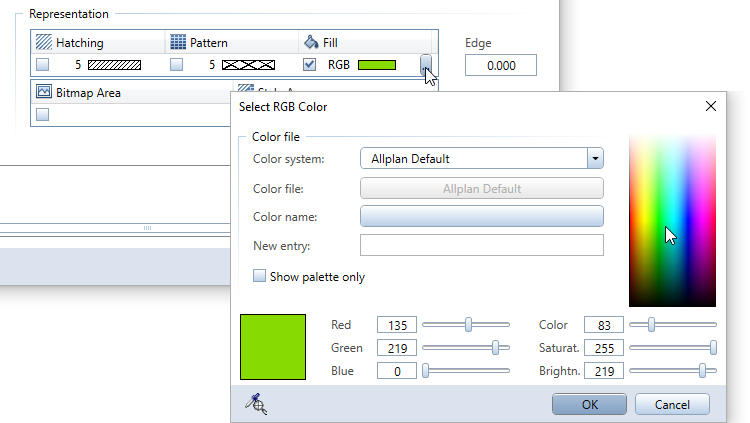Close the Select RGB Color dialog

[x=711, y=106]
